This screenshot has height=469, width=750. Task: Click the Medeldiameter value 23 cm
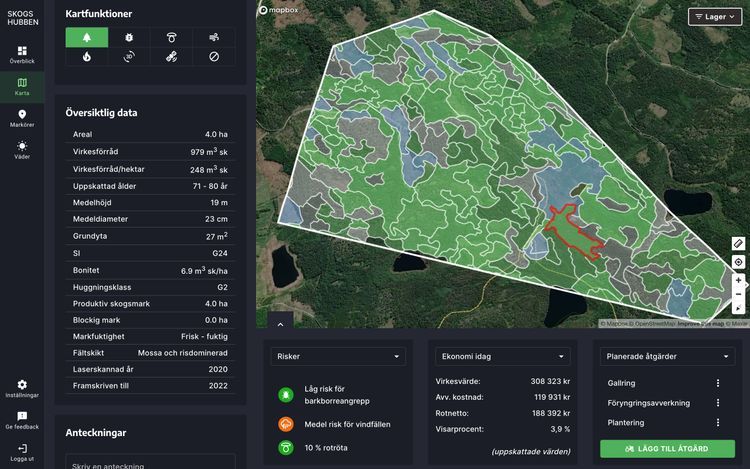(x=216, y=219)
